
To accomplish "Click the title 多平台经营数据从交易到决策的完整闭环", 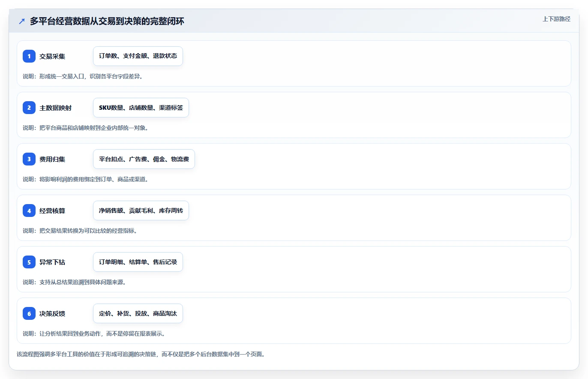I will (107, 21).
